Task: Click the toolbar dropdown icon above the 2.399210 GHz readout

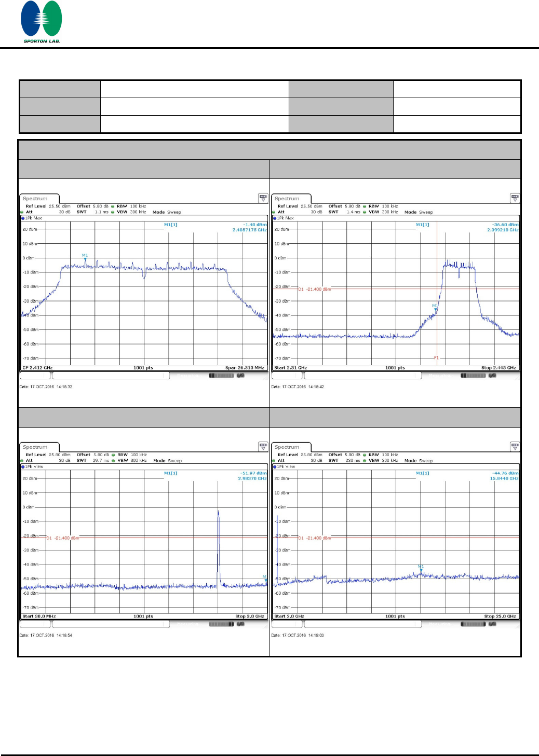Action: pyautogui.click(x=515, y=198)
